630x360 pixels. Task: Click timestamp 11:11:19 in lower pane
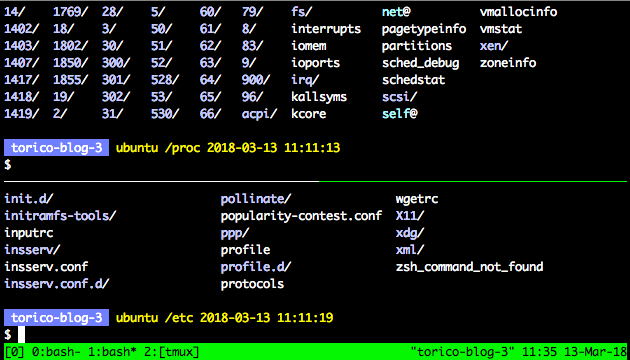[305, 318]
